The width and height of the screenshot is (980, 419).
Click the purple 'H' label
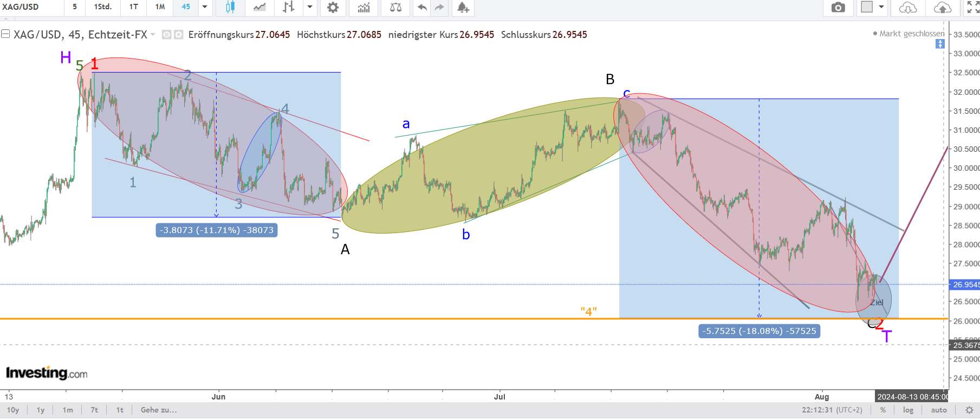pos(66,57)
